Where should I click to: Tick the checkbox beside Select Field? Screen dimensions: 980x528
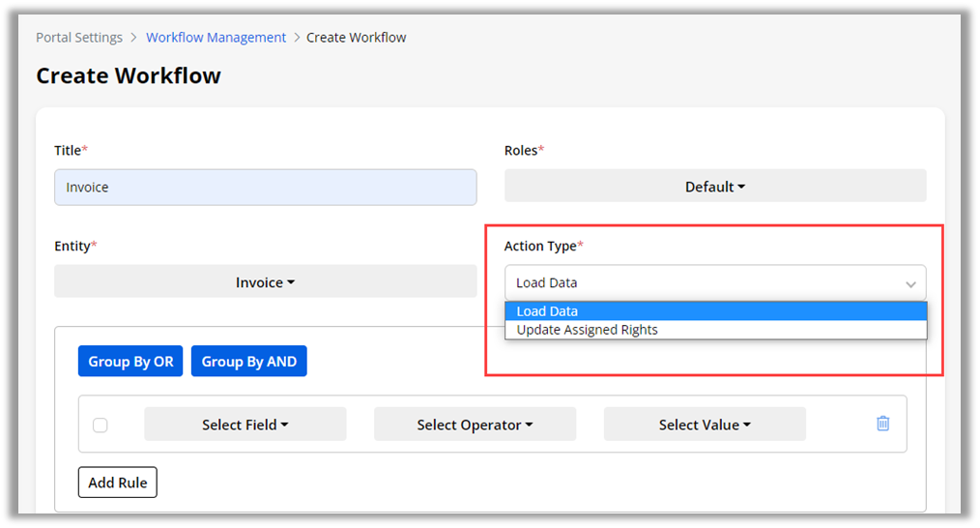101,425
